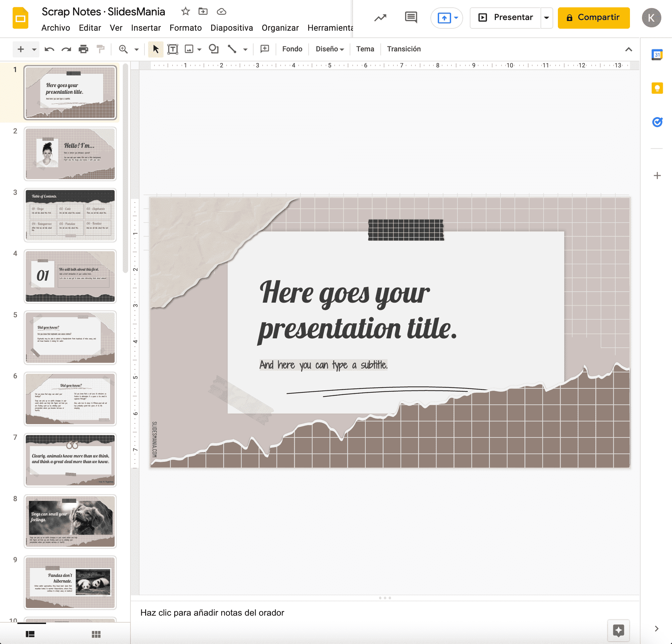Select the shape insertion tool
The width and height of the screenshot is (672, 644).
[x=213, y=49]
